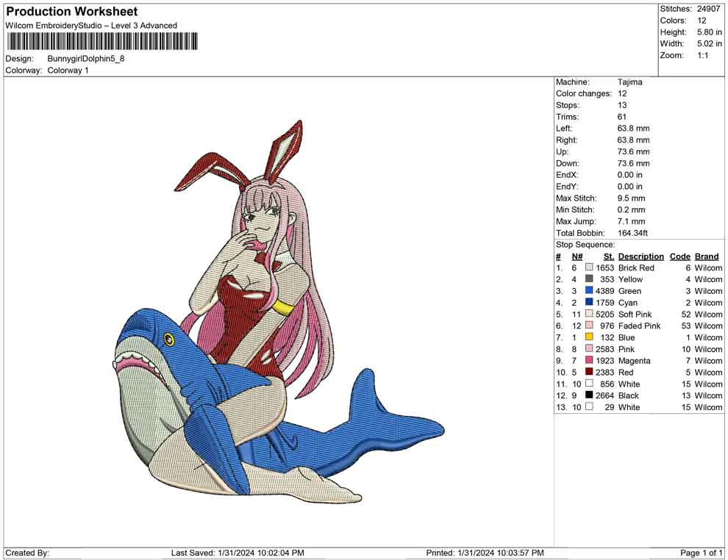
Task: Click the 'N#' column header
Action: tap(577, 256)
